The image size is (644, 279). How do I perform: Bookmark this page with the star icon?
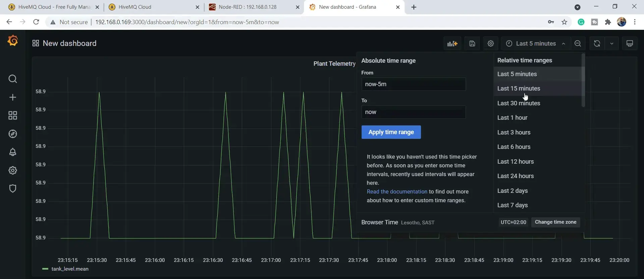[565, 22]
